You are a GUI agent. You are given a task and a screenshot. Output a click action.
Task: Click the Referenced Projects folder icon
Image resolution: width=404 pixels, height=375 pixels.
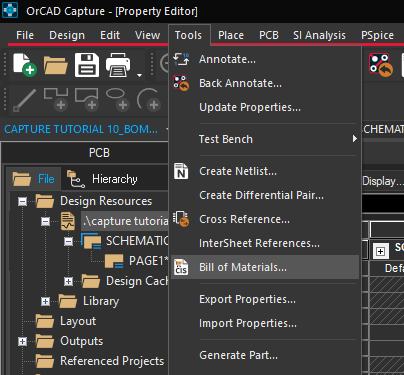tap(45, 361)
